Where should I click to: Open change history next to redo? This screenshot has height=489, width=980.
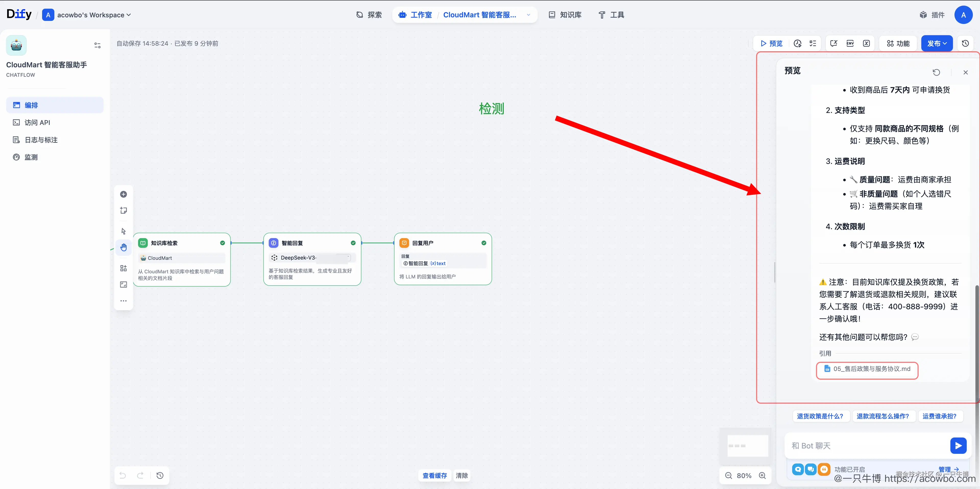point(160,475)
